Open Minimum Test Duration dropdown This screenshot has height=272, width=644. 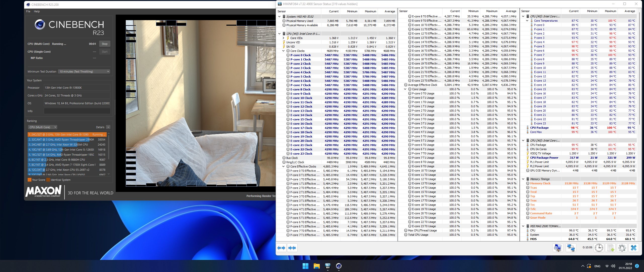pos(84,72)
